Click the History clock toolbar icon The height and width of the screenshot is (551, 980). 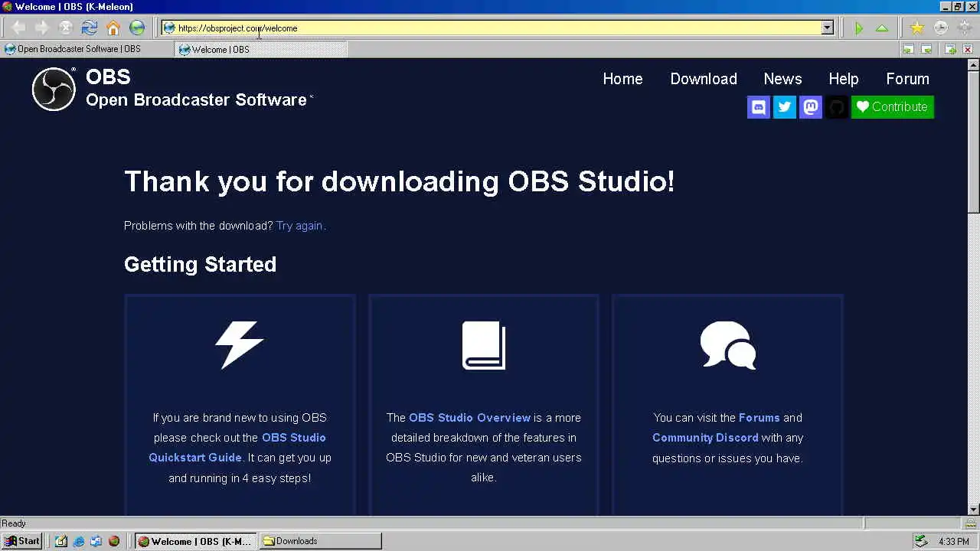click(x=940, y=28)
